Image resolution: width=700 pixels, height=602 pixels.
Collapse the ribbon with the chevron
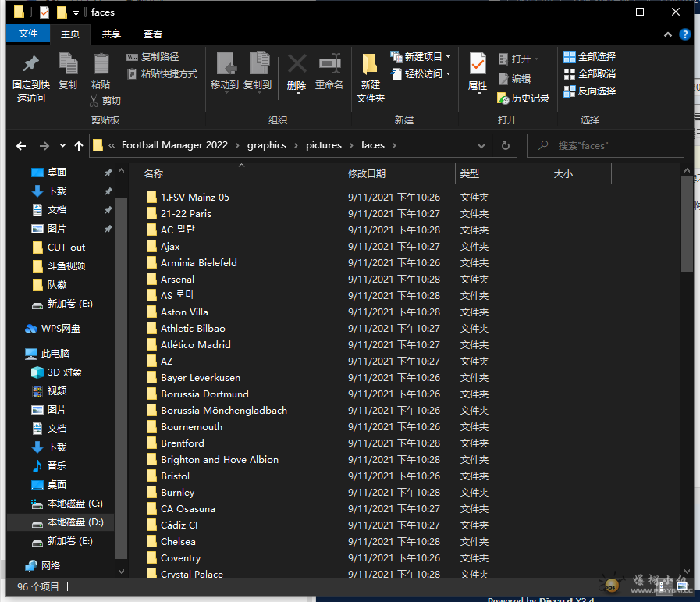coord(668,34)
